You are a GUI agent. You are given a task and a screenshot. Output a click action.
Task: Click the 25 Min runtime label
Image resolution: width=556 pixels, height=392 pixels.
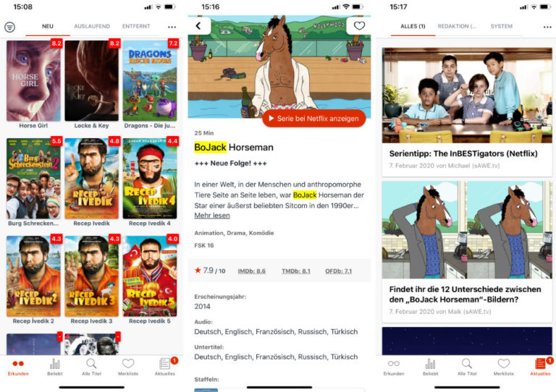click(x=204, y=133)
